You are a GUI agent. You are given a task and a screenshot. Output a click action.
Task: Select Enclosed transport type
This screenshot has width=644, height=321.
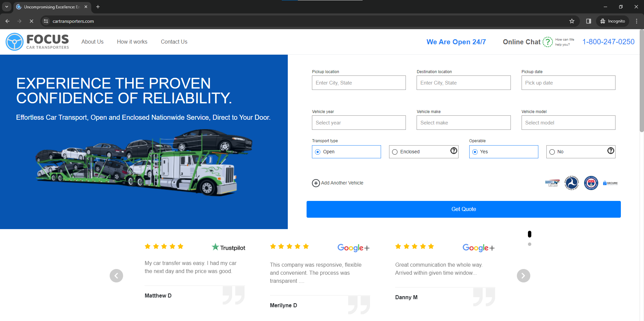click(x=395, y=152)
